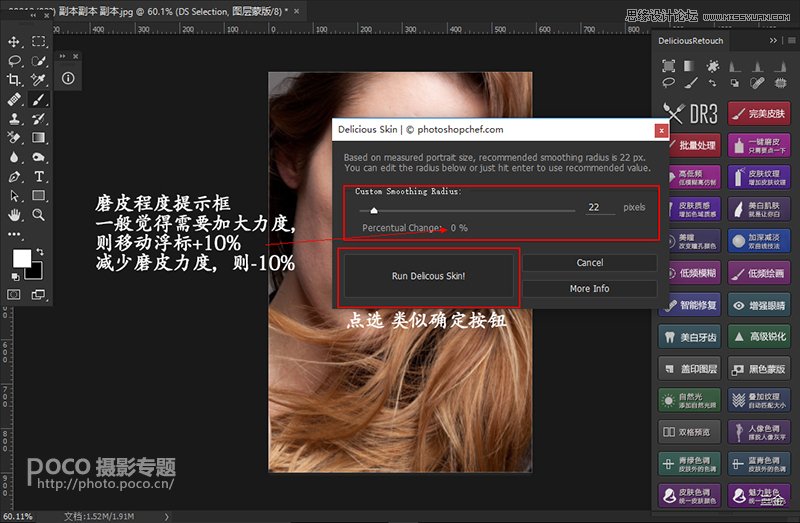800x523 pixels.
Task: Select the Rectangle shape tool
Action: coord(38,195)
